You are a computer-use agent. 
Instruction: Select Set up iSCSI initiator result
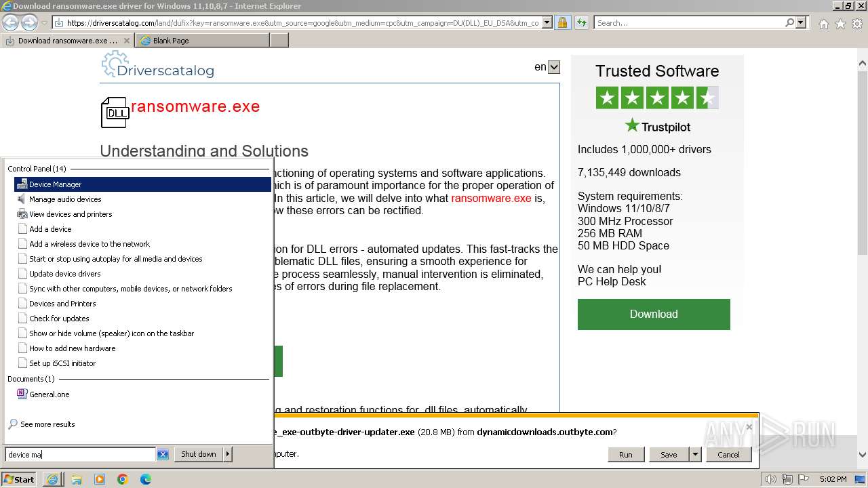[x=142, y=363]
